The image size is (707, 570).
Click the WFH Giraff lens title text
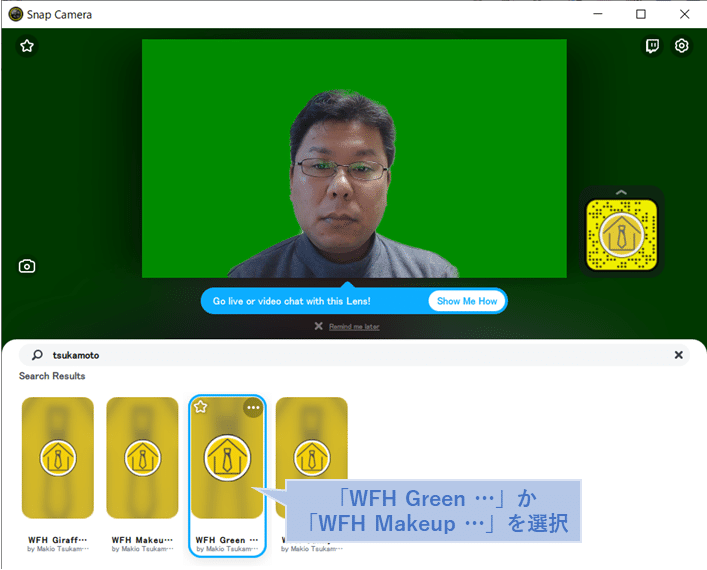57,540
